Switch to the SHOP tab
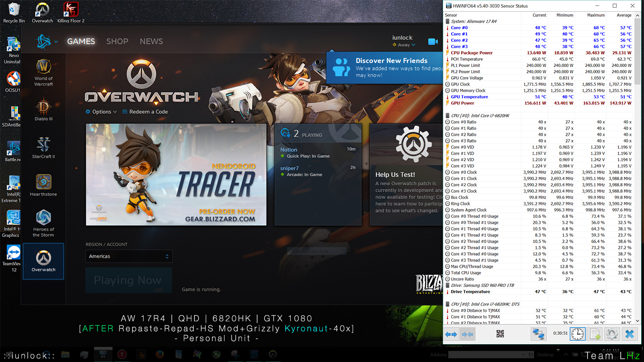Viewport: 644px width, 362px height. tap(117, 42)
